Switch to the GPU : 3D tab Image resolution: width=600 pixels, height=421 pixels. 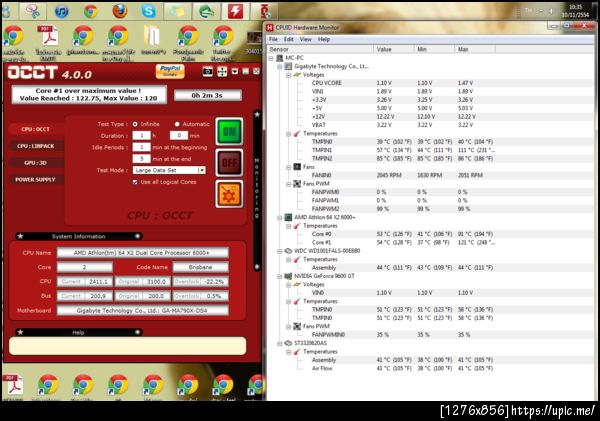point(36,163)
